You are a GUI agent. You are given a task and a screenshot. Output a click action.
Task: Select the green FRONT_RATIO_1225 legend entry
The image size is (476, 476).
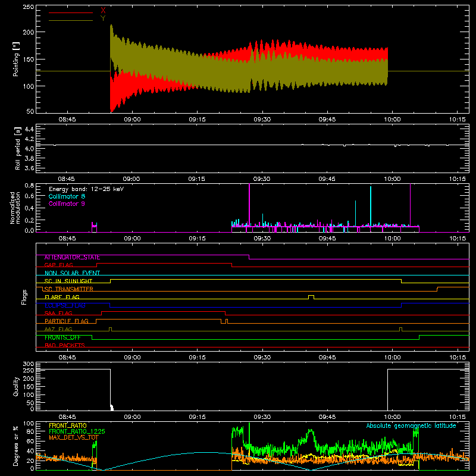(x=77, y=431)
